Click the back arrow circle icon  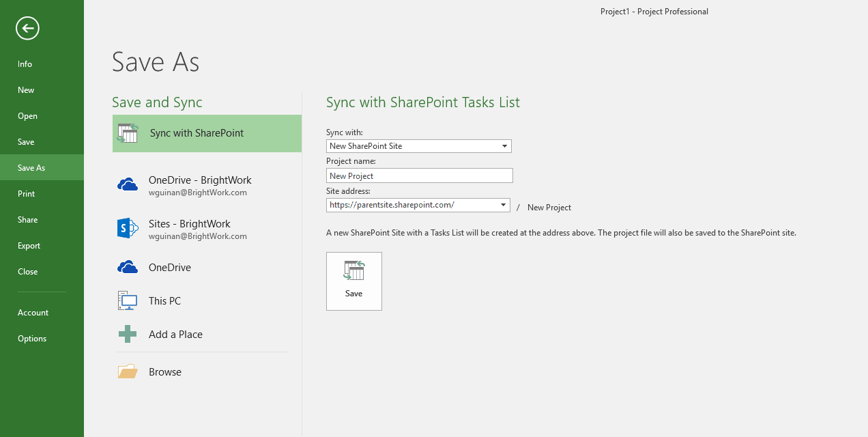pos(28,28)
